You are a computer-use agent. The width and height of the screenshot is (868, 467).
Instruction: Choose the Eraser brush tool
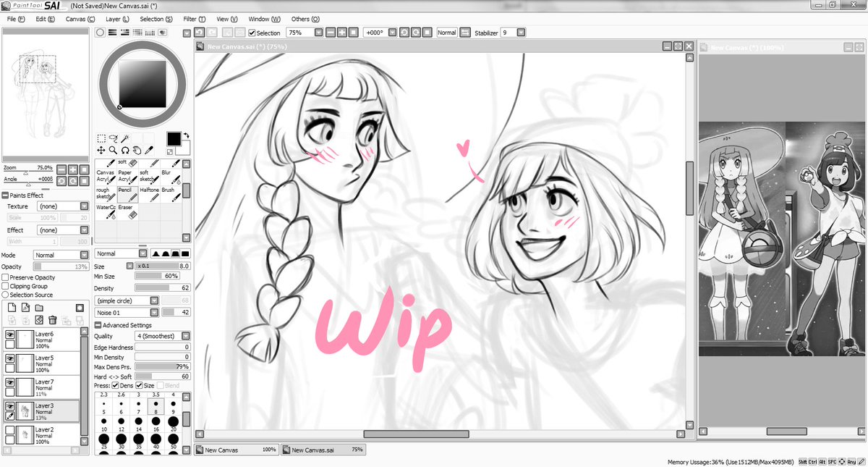tap(127, 211)
